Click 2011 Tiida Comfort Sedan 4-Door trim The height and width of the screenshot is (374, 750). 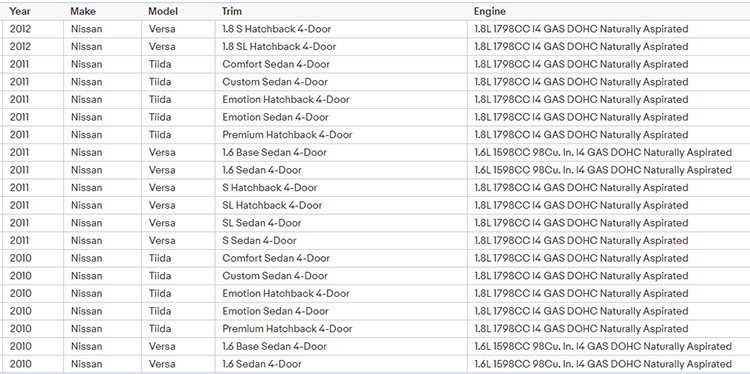(276, 65)
